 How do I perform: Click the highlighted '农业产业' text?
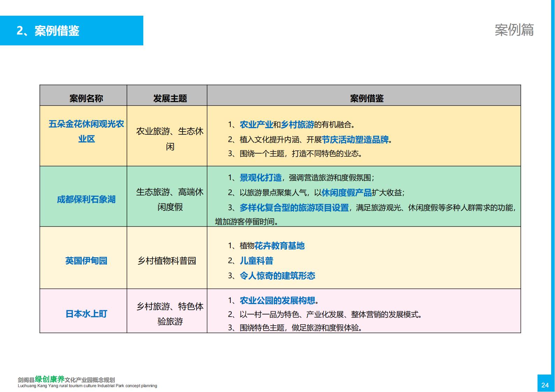pyautogui.click(x=256, y=125)
